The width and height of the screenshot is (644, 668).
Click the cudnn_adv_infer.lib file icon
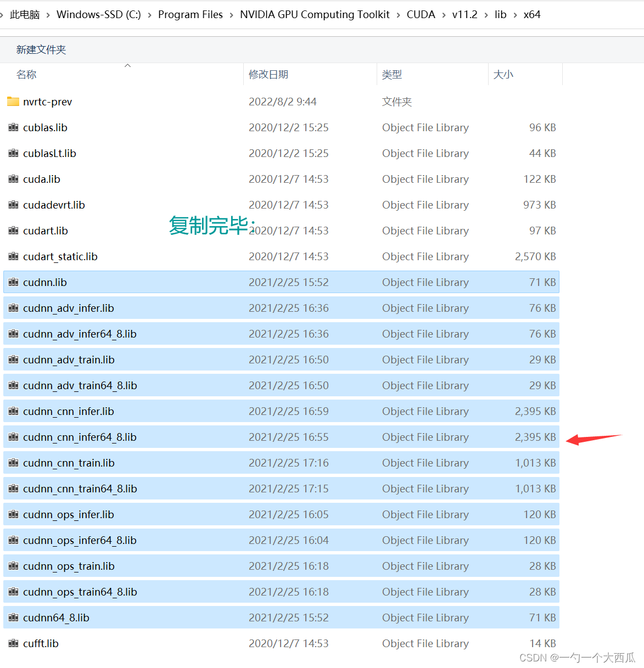(14, 308)
